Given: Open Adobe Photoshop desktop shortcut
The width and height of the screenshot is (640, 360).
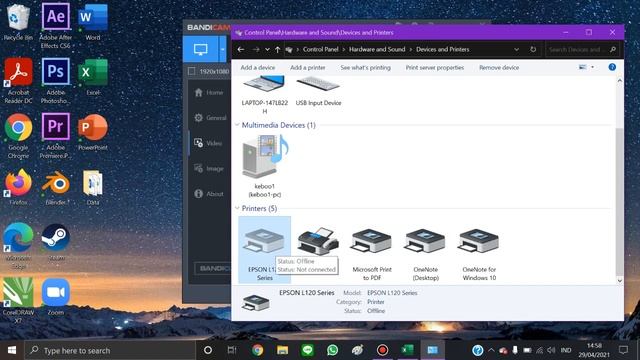Looking at the screenshot, I should [56, 80].
